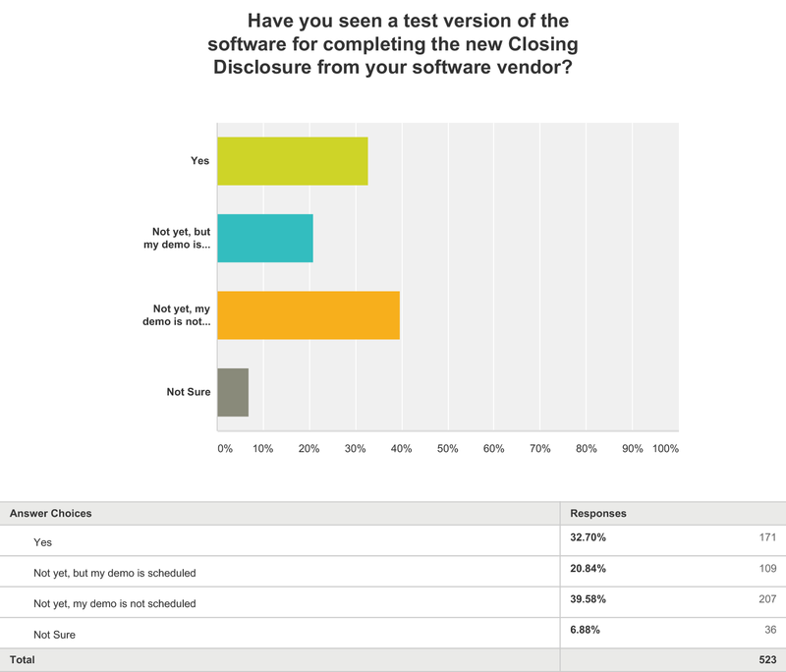Click the 100% x-axis tick label
Viewport: 786px width, 672px height.
[665, 448]
